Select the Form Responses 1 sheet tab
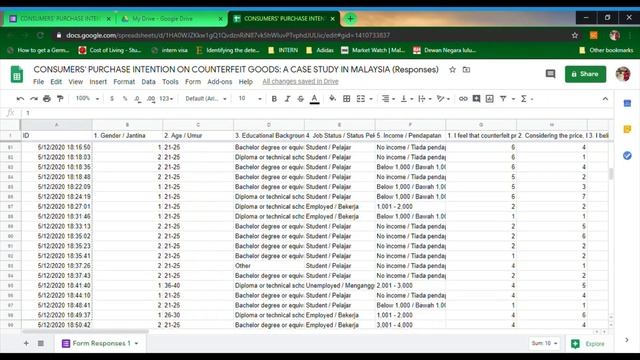This screenshot has height=360, width=640. [x=100, y=343]
